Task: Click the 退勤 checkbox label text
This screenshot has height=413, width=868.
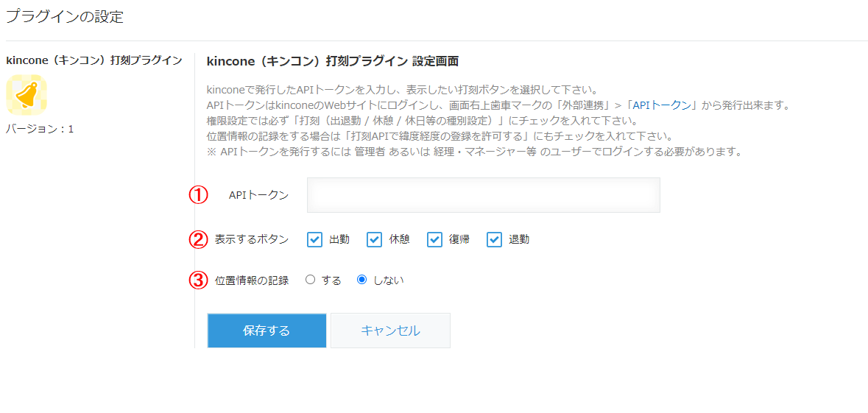Action: (x=519, y=240)
